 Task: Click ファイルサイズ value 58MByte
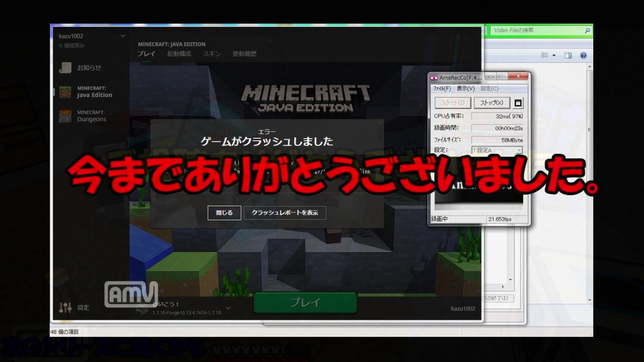(497, 140)
